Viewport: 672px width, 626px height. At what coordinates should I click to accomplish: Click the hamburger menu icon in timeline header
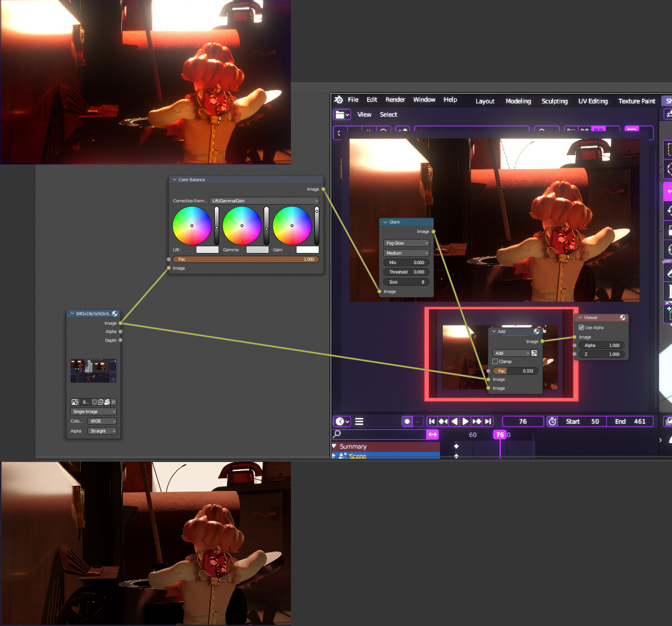tap(359, 421)
